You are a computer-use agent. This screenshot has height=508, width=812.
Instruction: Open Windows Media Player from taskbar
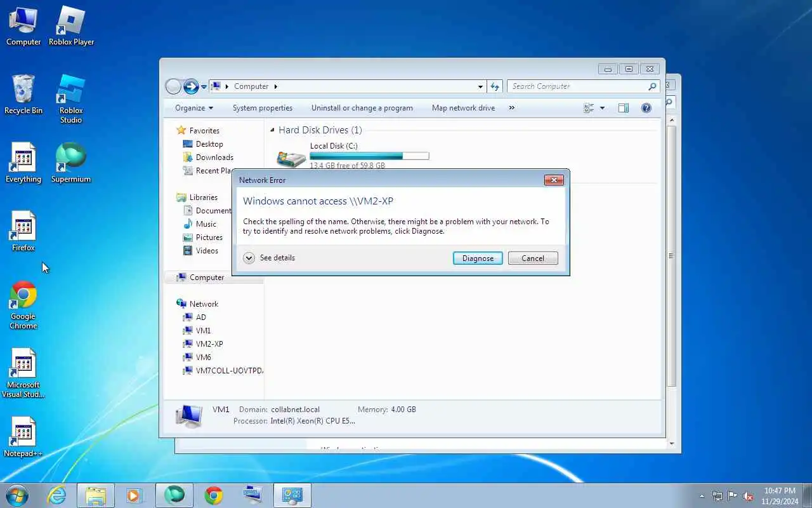(134, 495)
